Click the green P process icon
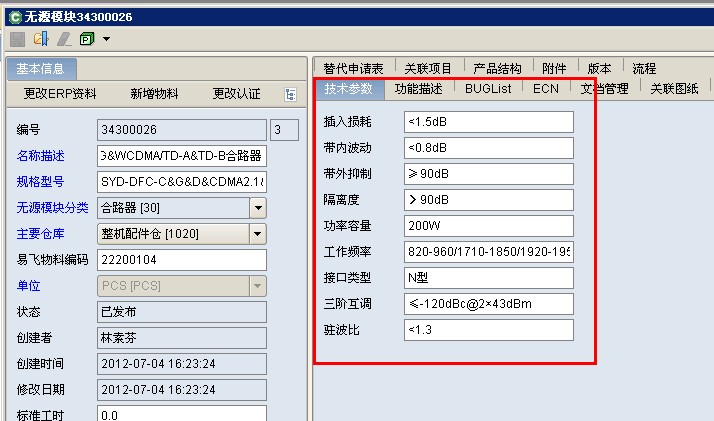 click(86, 39)
